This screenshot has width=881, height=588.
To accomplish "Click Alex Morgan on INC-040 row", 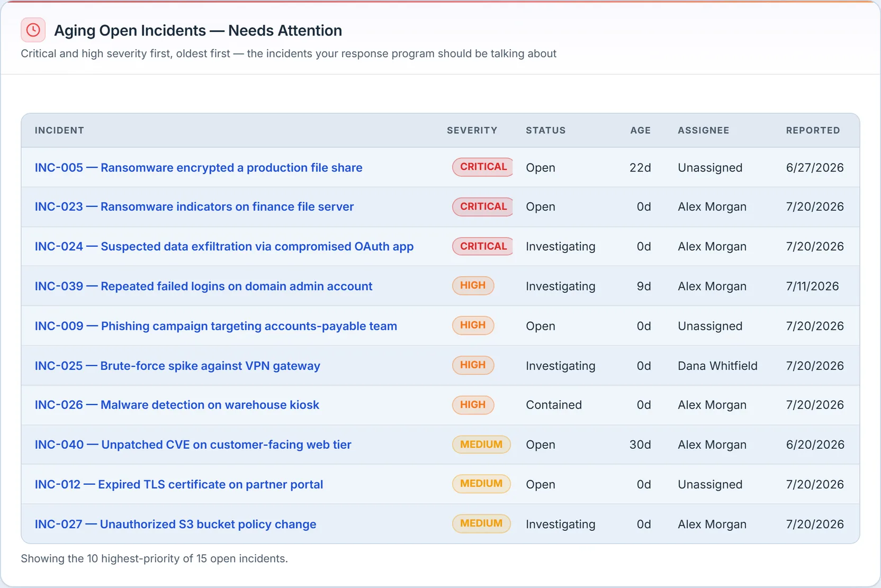I will point(712,445).
